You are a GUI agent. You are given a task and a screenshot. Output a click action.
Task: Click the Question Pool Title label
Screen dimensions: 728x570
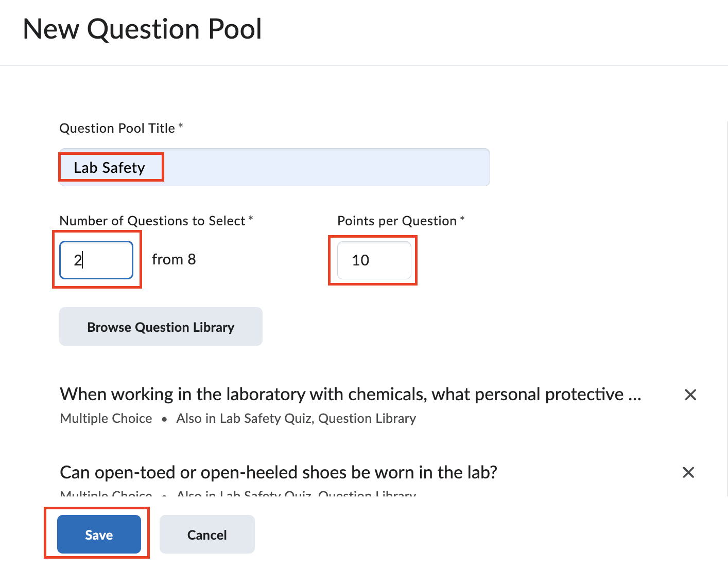coord(117,128)
